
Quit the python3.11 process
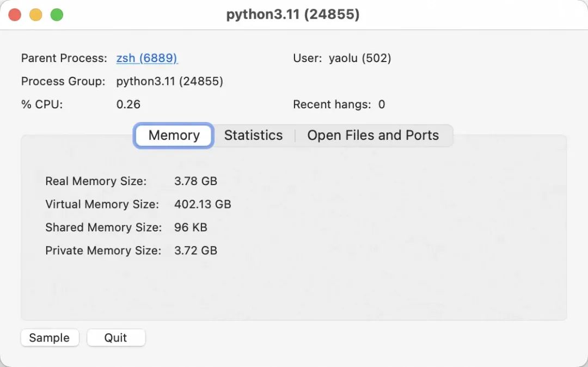116,338
